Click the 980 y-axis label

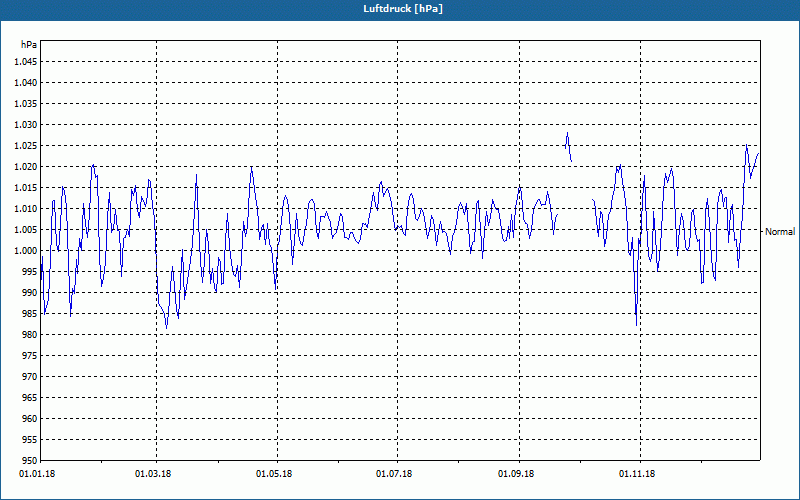[30, 335]
